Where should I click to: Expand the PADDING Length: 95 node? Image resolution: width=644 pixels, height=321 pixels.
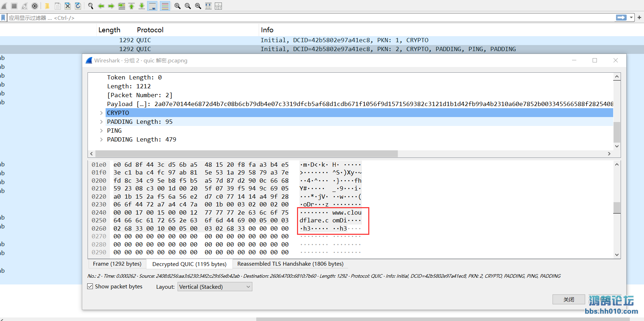tap(101, 122)
